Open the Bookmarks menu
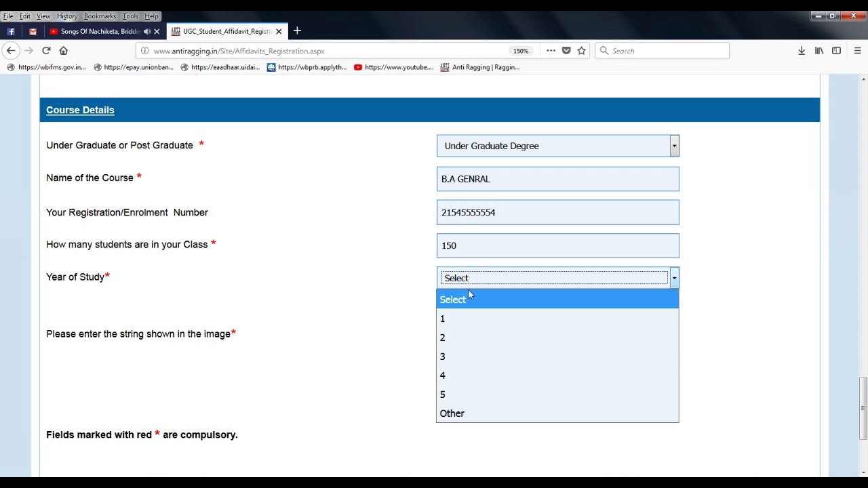 coord(100,16)
